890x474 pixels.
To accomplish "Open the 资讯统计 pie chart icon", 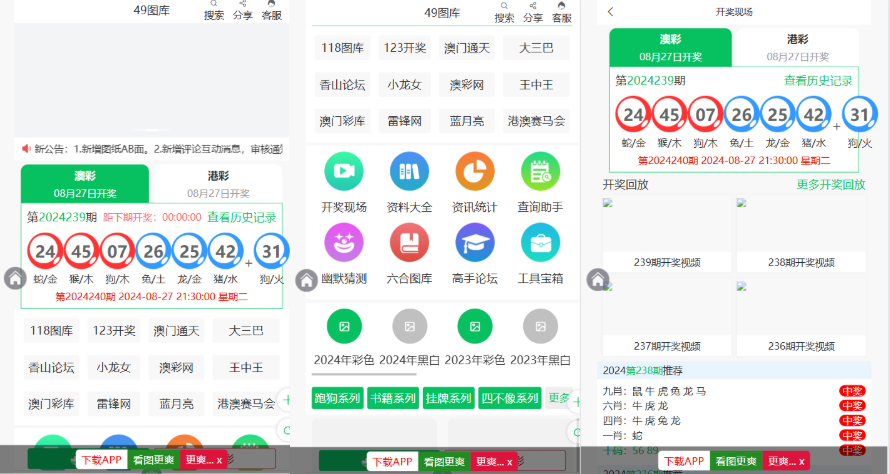I will pos(475,171).
